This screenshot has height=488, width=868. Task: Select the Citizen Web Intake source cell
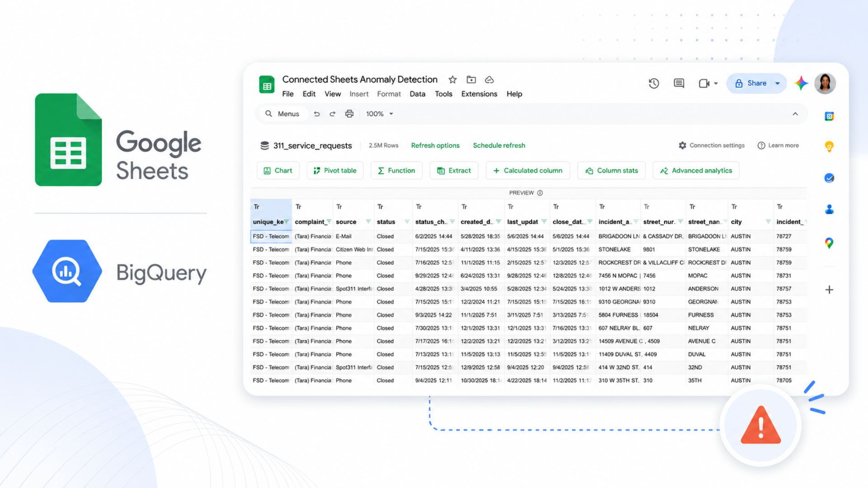(354, 249)
